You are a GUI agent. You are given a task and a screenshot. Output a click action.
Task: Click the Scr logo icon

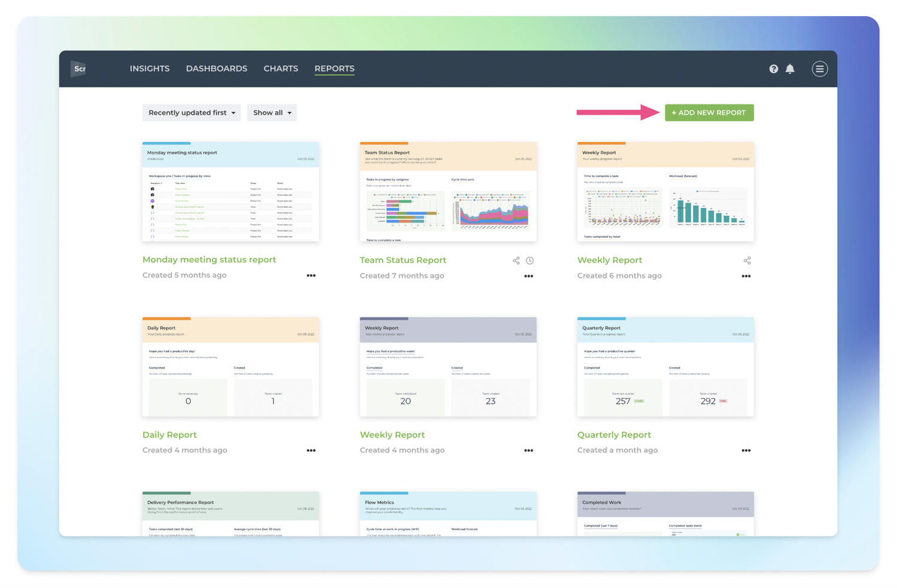[x=79, y=69]
